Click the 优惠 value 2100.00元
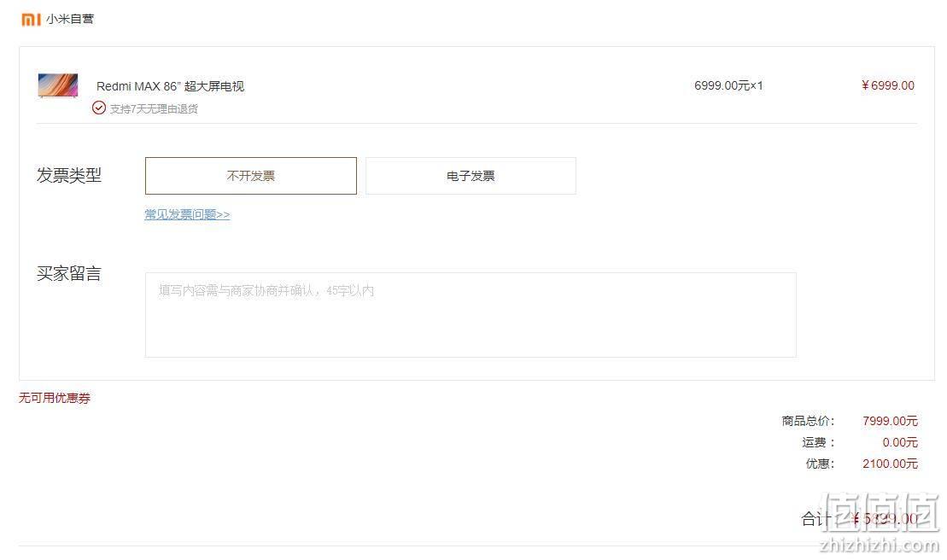The height and width of the screenshot is (560, 947). point(891,464)
